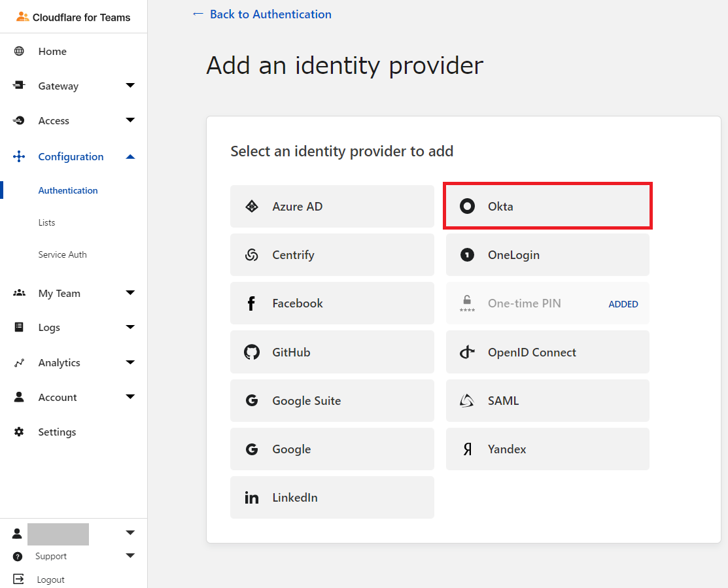This screenshot has width=728, height=588.
Task: Open Settings in the sidebar
Action: pos(57,432)
